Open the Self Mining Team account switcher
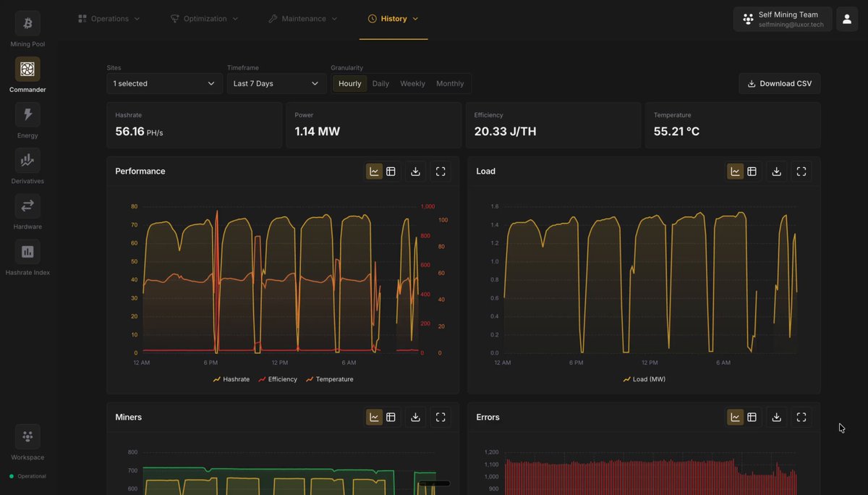 pyautogui.click(x=783, y=20)
